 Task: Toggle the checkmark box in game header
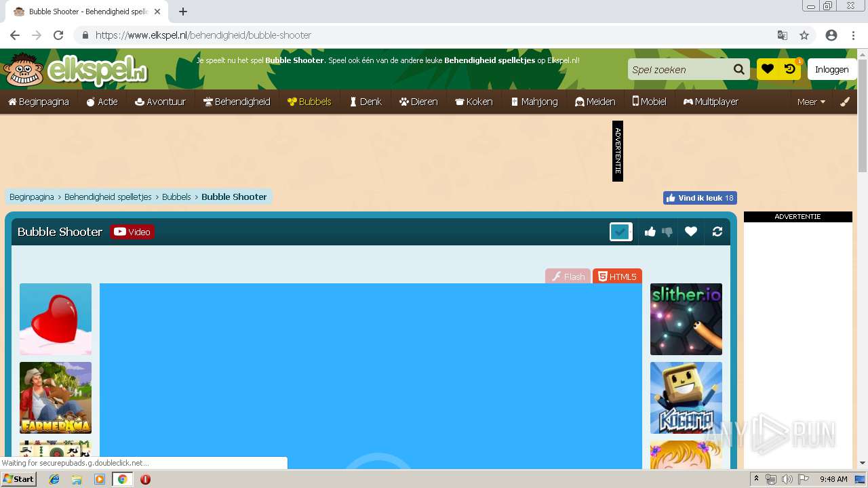[x=620, y=232]
